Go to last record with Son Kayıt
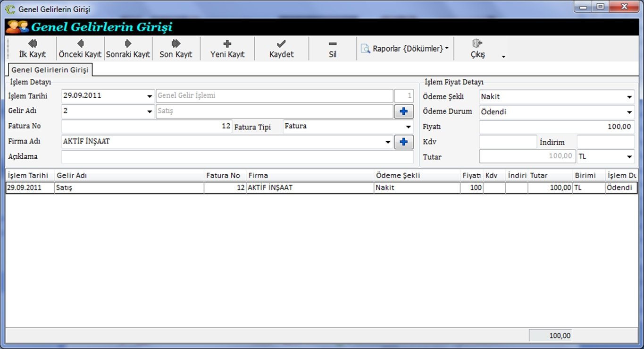This screenshot has width=644, height=349. point(176,49)
